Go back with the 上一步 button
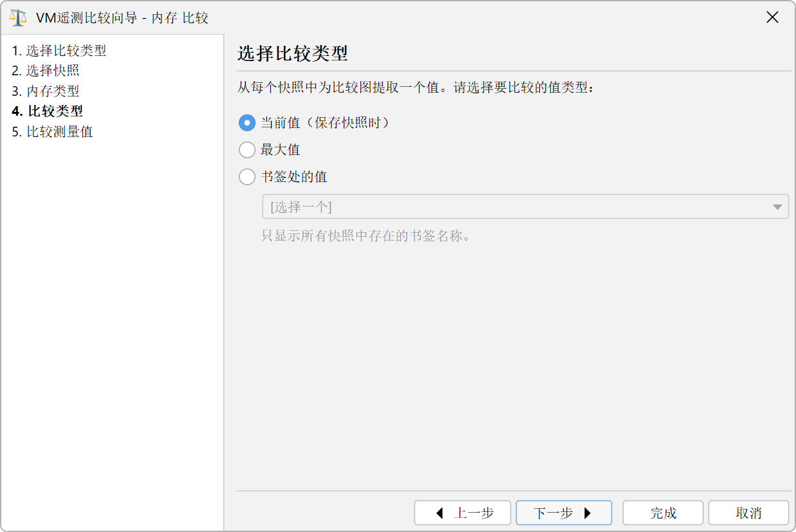 463,513
